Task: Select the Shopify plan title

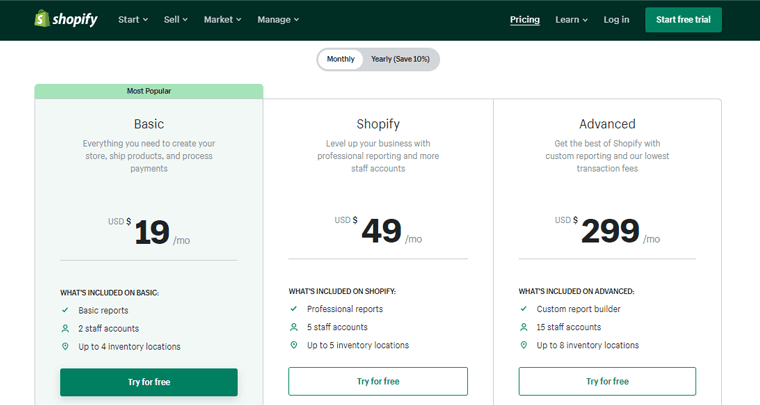Action: pos(378,124)
